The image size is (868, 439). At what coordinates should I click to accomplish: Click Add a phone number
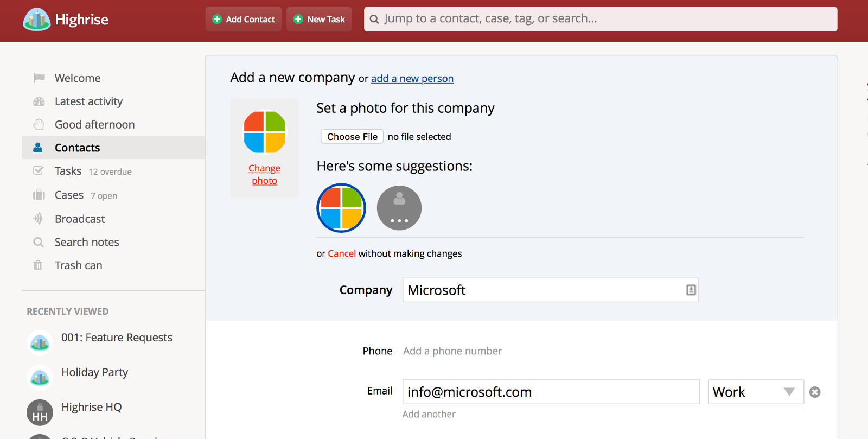[x=452, y=351]
